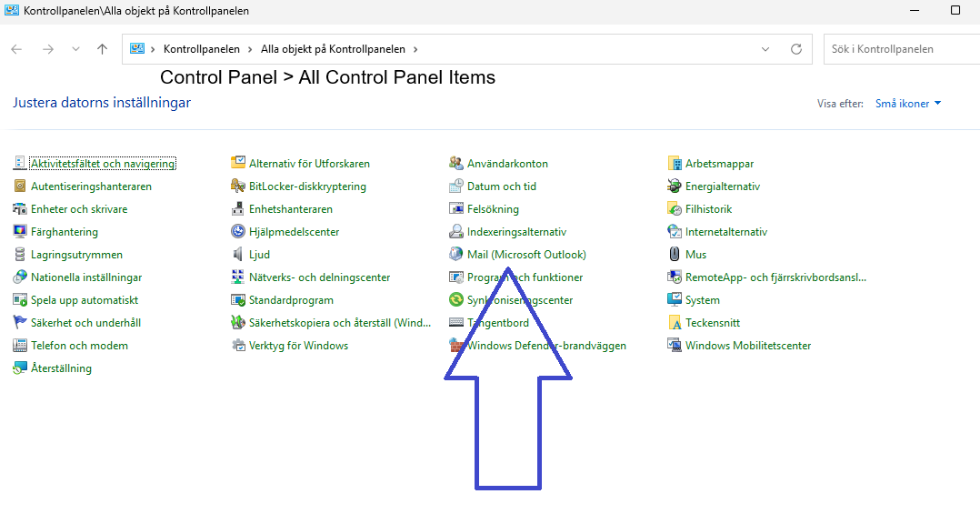Expand the recent locations arrow beside Forward
The image size is (980, 514).
coord(75,49)
